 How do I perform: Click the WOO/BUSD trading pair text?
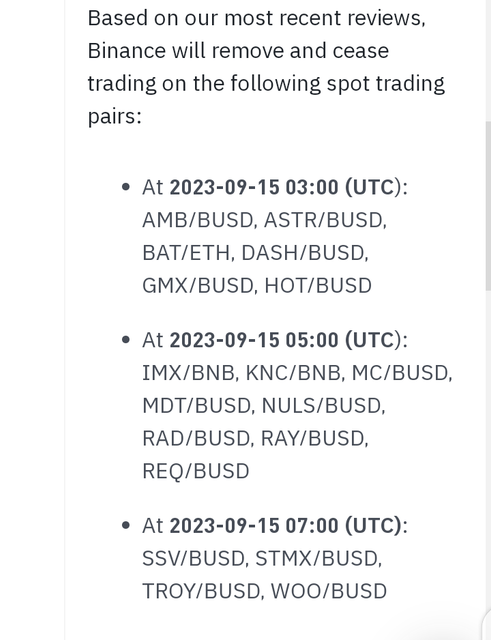[329, 591]
